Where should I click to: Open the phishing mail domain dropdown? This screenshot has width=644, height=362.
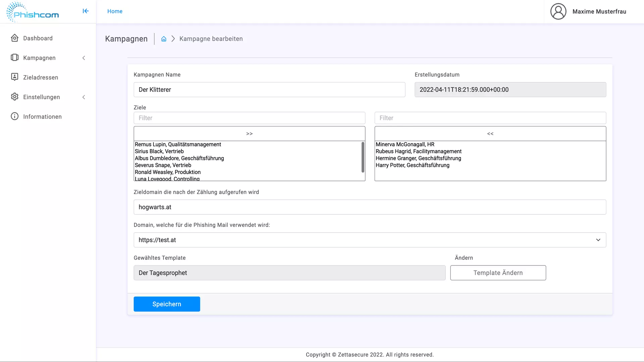[x=370, y=240]
